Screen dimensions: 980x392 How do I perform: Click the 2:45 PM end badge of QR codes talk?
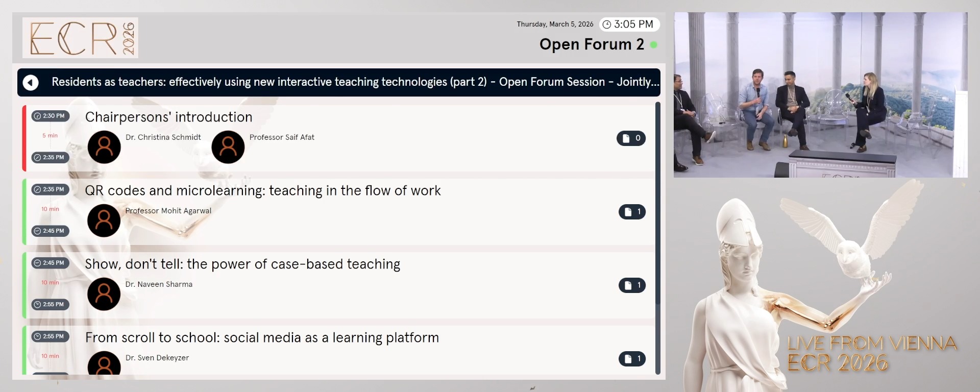coord(50,231)
